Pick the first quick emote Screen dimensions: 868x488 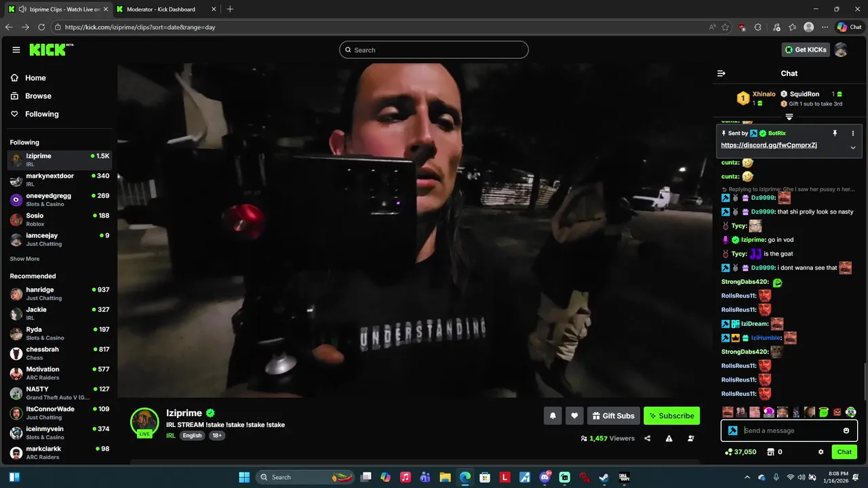pos(728,412)
